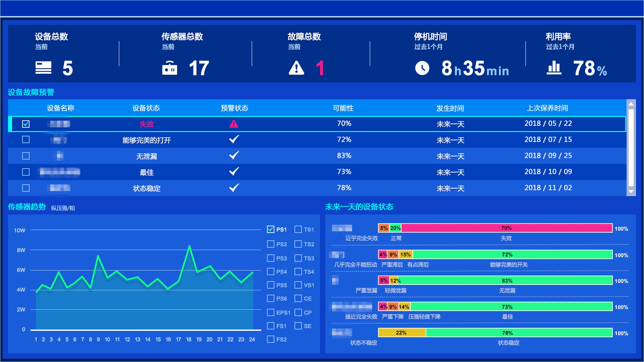This screenshot has height=362, width=644.
Task: Click the clock icon beside 8h35min
Action: [x=422, y=68]
